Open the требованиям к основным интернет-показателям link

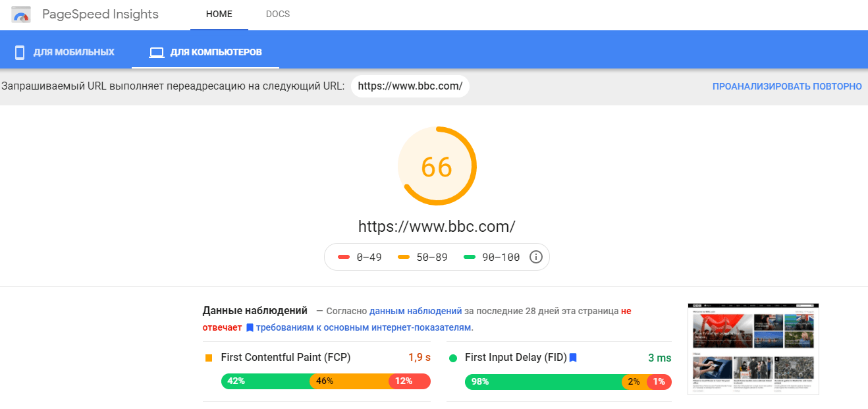point(364,327)
